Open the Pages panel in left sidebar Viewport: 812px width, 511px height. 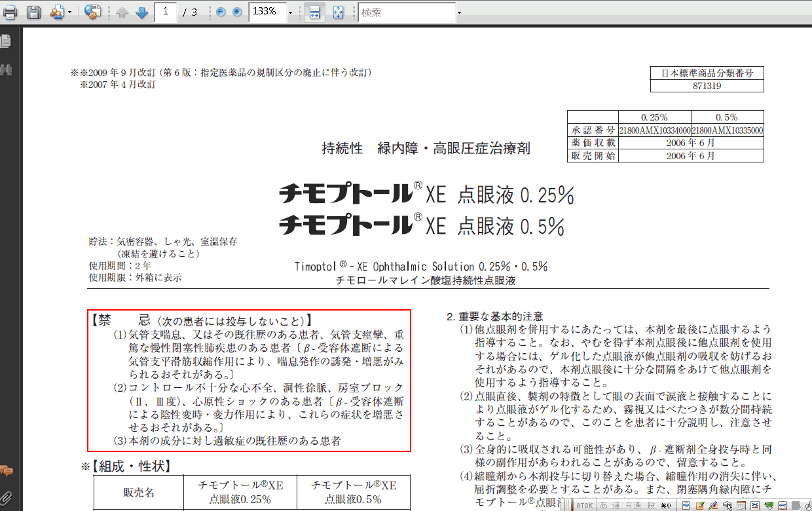[x=6, y=41]
